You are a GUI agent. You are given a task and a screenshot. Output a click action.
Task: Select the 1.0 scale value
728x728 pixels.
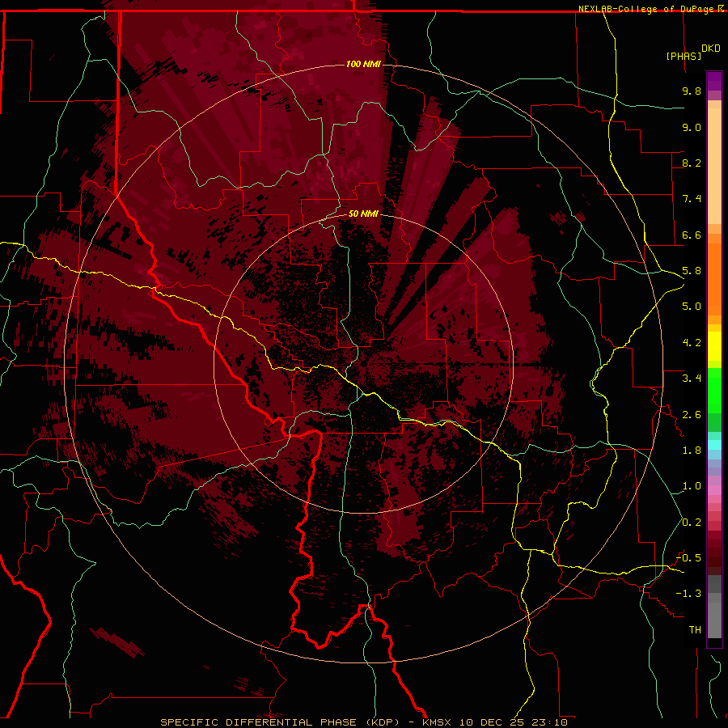click(x=692, y=486)
